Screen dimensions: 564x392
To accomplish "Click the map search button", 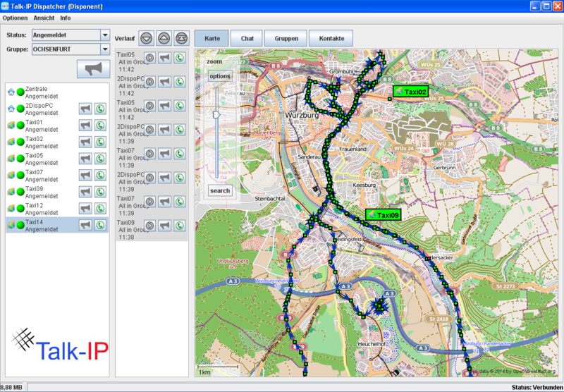I will [220, 190].
